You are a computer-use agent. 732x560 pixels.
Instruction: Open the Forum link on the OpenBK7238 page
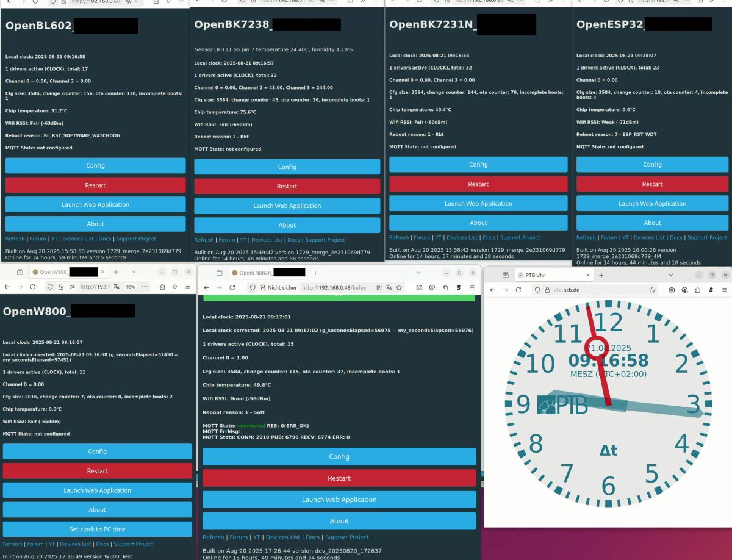coord(227,240)
